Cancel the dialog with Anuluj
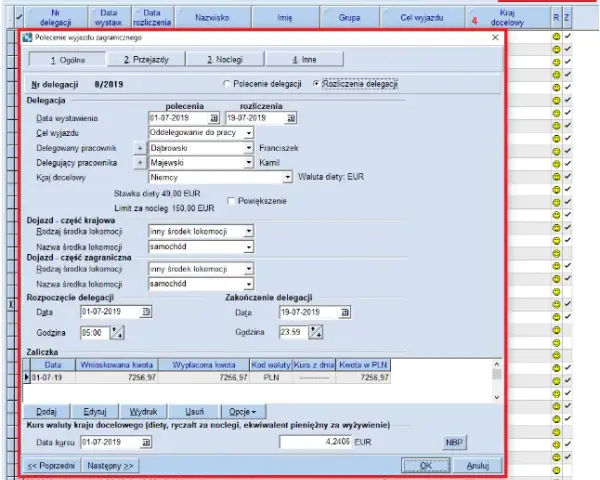This screenshot has width=600, height=480. tap(478, 465)
